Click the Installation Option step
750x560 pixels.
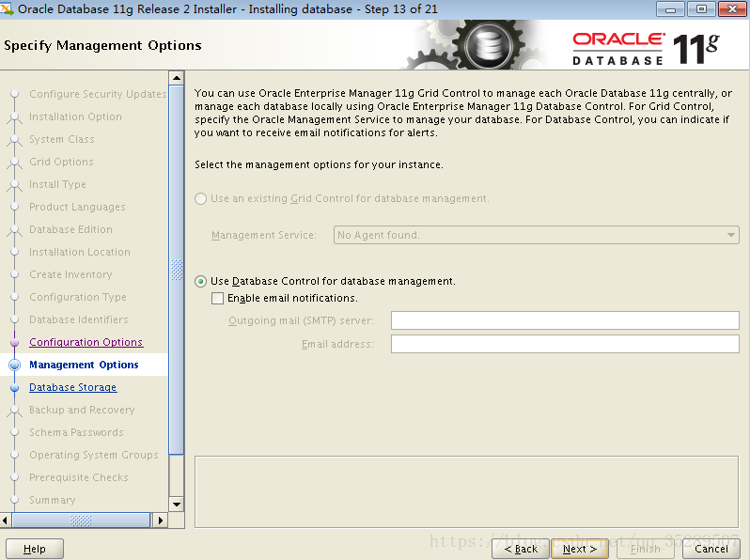tap(75, 117)
